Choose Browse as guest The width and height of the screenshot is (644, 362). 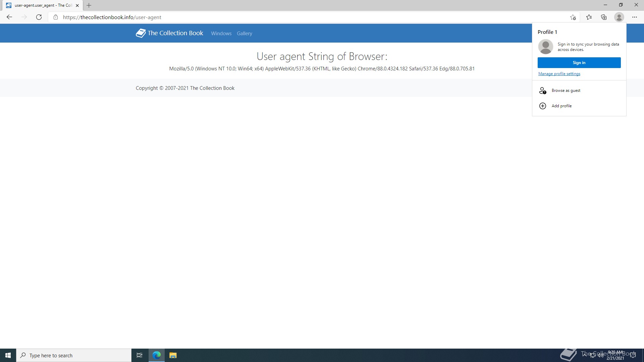point(579,90)
